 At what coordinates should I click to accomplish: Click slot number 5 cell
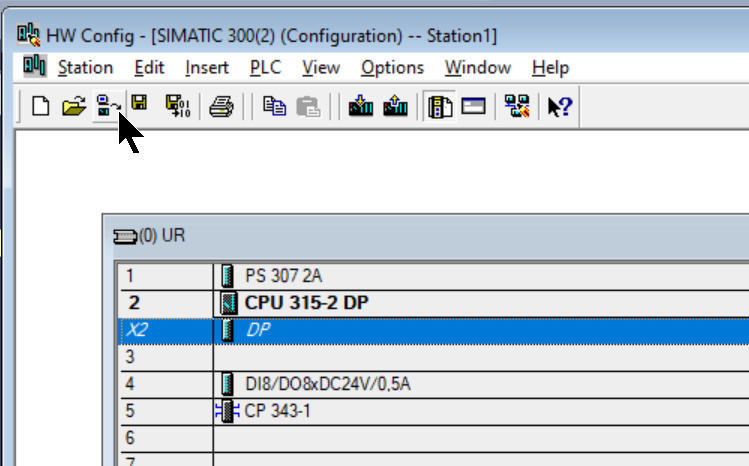[x=166, y=411]
